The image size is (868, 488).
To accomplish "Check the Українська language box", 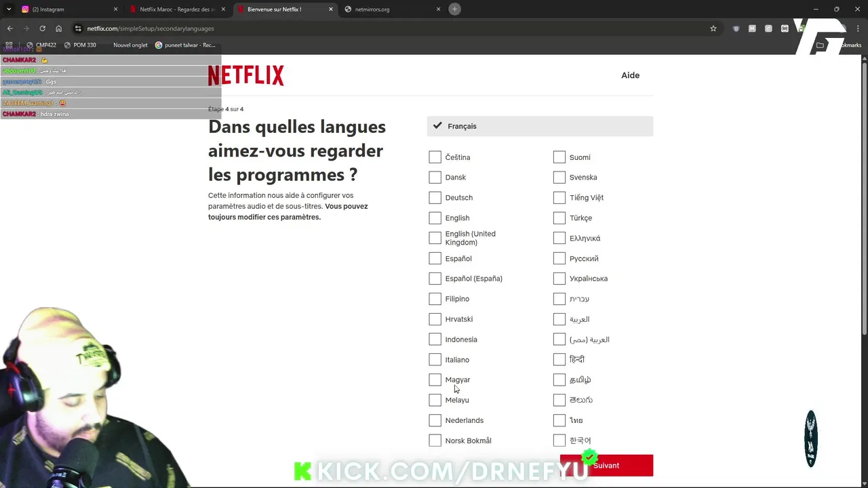I will pyautogui.click(x=559, y=279).
